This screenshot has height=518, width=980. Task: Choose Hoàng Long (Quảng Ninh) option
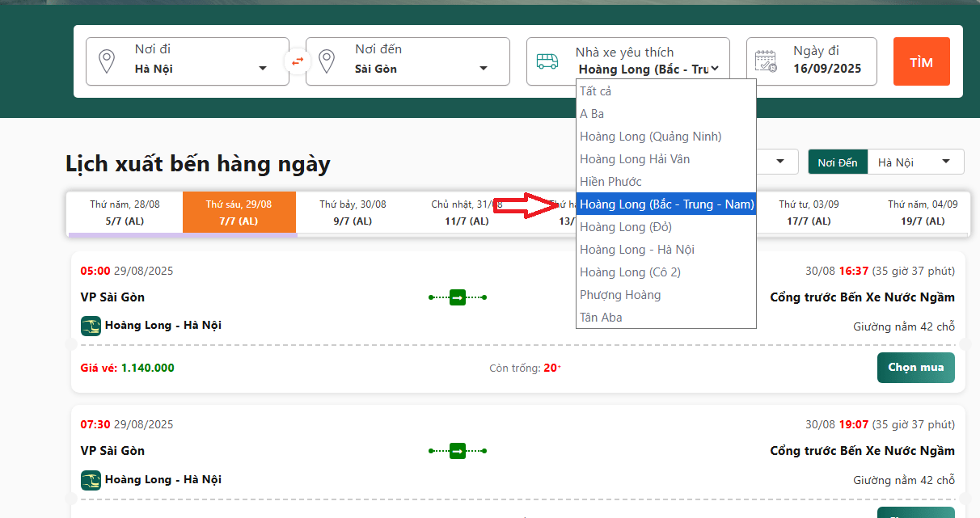650,137
